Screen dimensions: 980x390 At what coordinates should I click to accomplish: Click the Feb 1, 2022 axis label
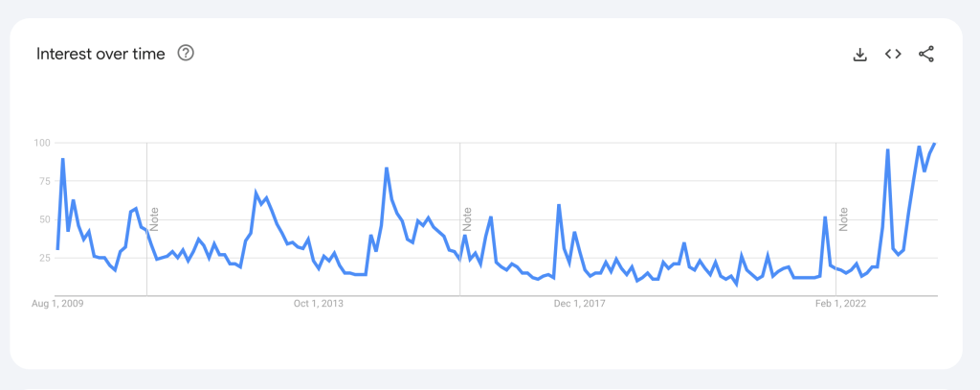pos(840,304)
